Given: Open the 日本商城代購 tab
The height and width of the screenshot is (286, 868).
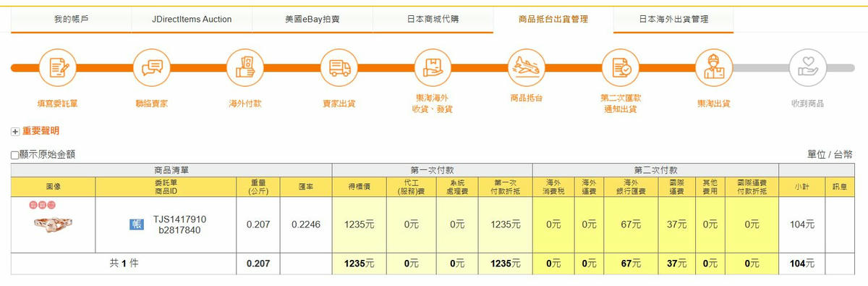Looking at the screenshot, I should [x=433, y=20].
